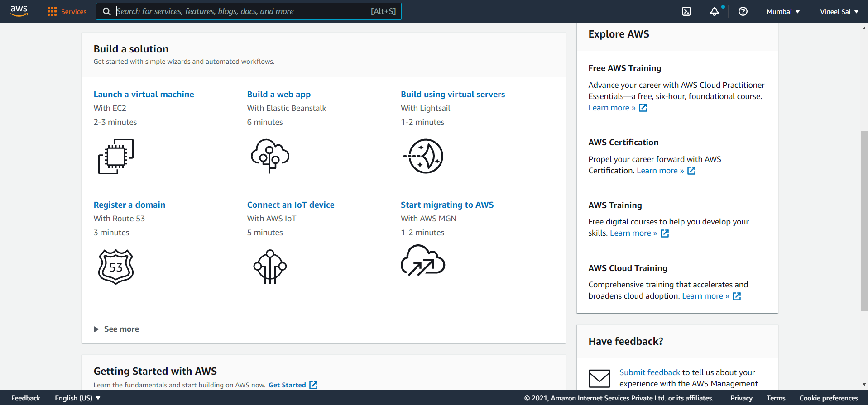This screenshot has height=405, width=868.
Task: Click external link icon for AWS Training
Action: coord(665,233)
